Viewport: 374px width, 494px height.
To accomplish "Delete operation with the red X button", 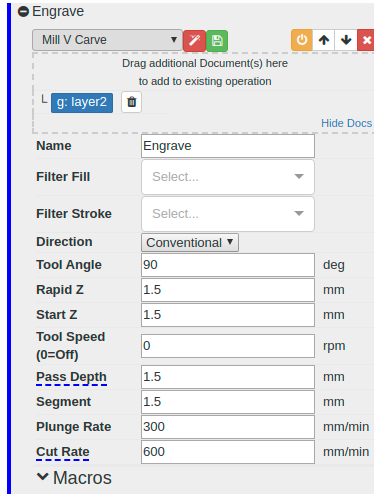I will 366,40.
